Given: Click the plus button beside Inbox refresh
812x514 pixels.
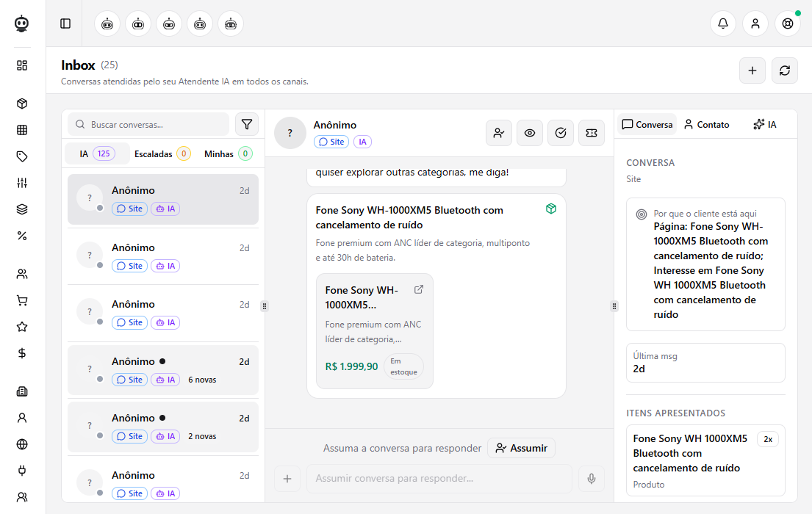Looking at the screenshot, I should pos(752,70).
